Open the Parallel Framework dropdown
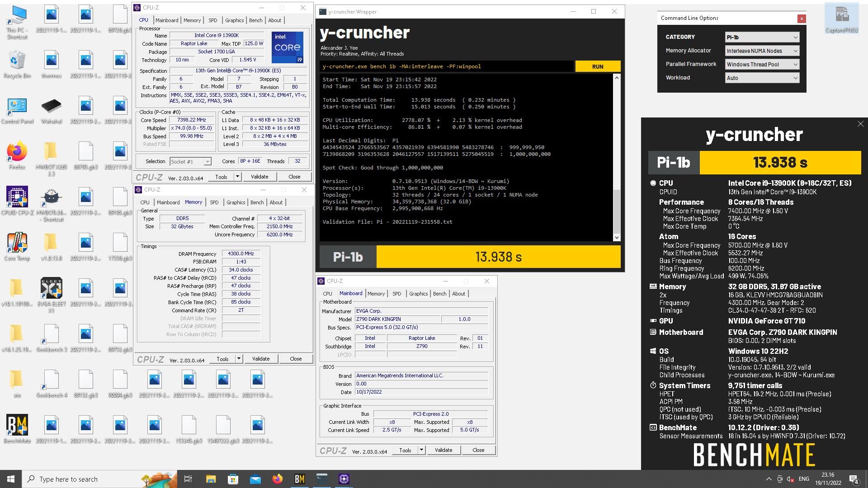868x488 pixels. click(762, 64)
